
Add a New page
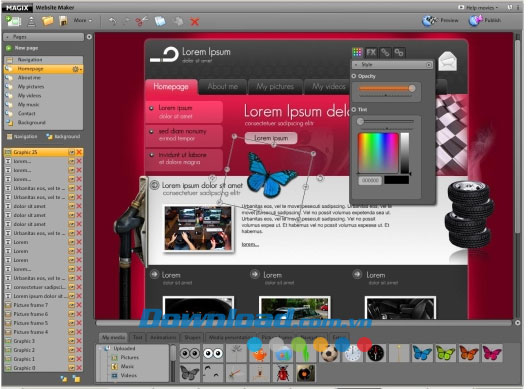pyautogui.click(x=22, y=48)
